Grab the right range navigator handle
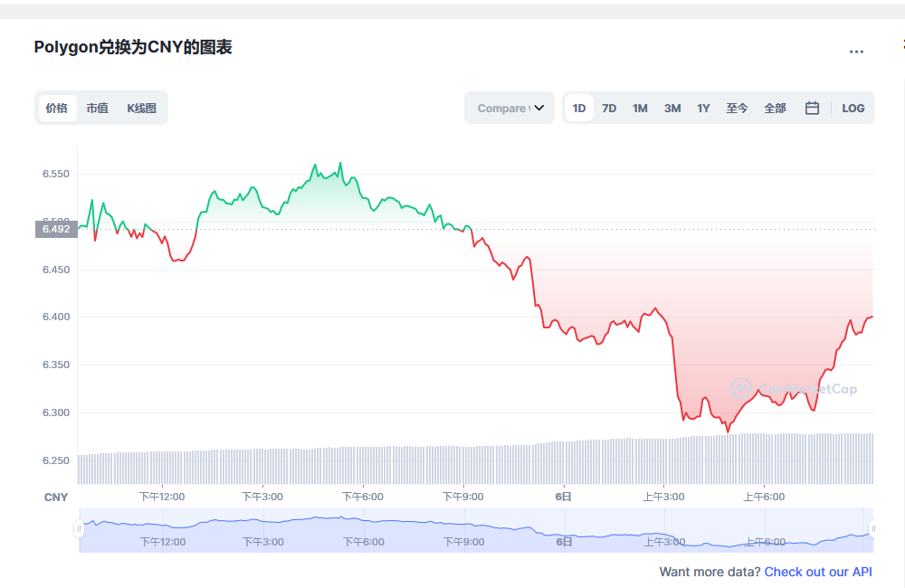 [873, 528]
